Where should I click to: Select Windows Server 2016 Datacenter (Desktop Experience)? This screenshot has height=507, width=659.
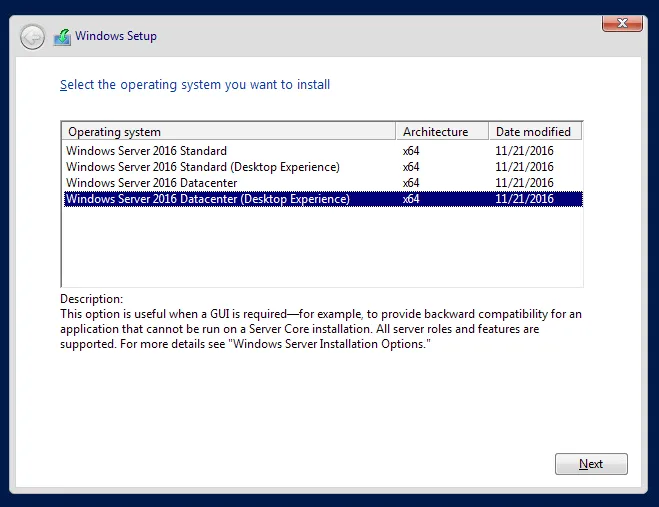208,199
